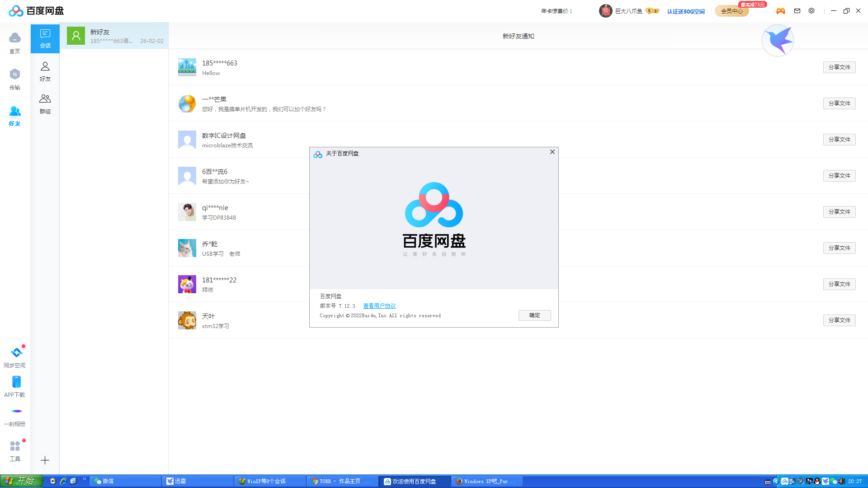This screenshot has width=868, height=488.
Task: Switch to the 群组 groups tab
Action: 45,103
